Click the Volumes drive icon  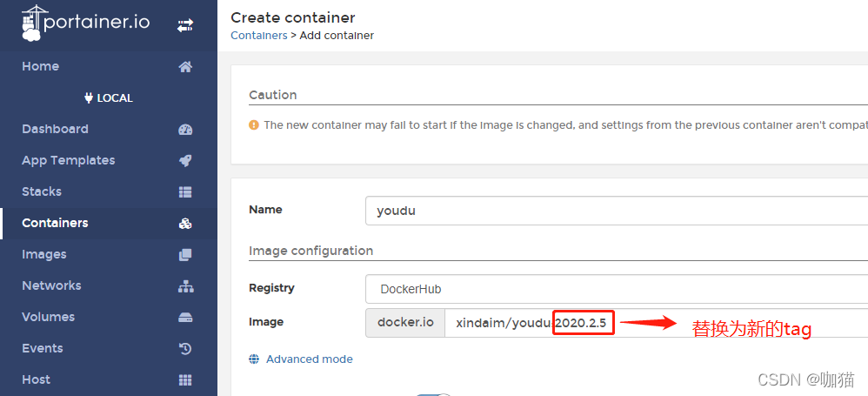(185, 318)
